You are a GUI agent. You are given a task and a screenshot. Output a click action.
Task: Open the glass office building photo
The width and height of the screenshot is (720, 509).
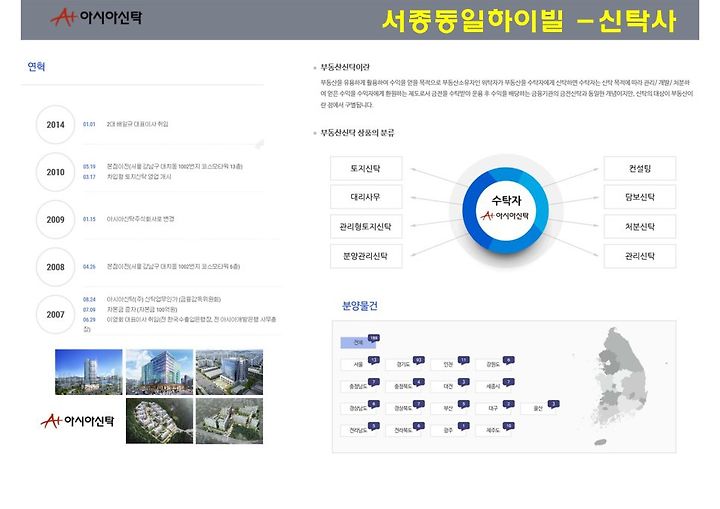tap(159, 372)
